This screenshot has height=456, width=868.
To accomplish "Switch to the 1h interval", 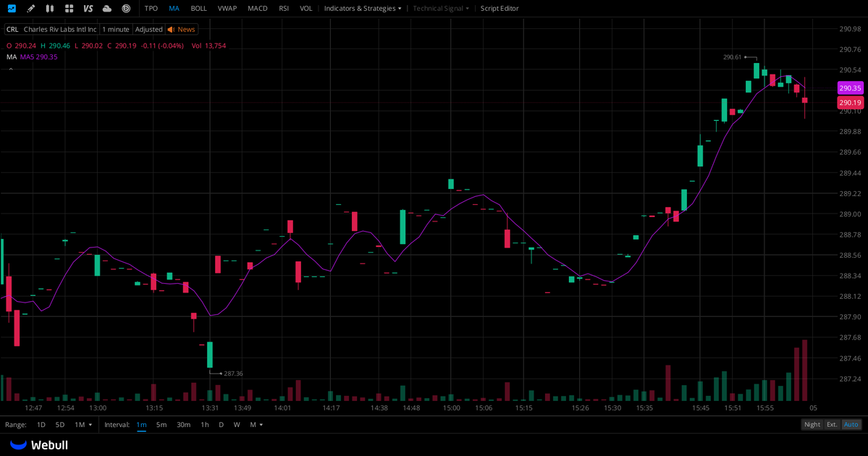I will tap(205, 424).
